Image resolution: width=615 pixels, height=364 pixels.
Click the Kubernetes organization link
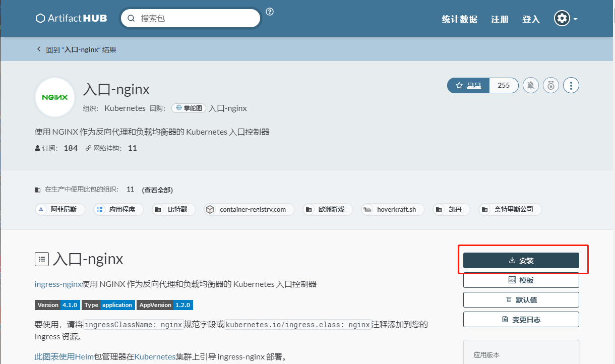125,108
